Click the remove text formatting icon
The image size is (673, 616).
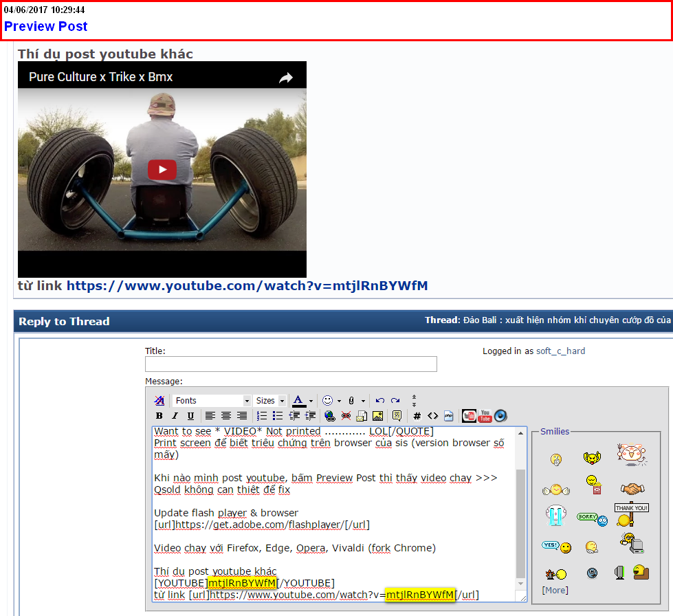(159, 401)
